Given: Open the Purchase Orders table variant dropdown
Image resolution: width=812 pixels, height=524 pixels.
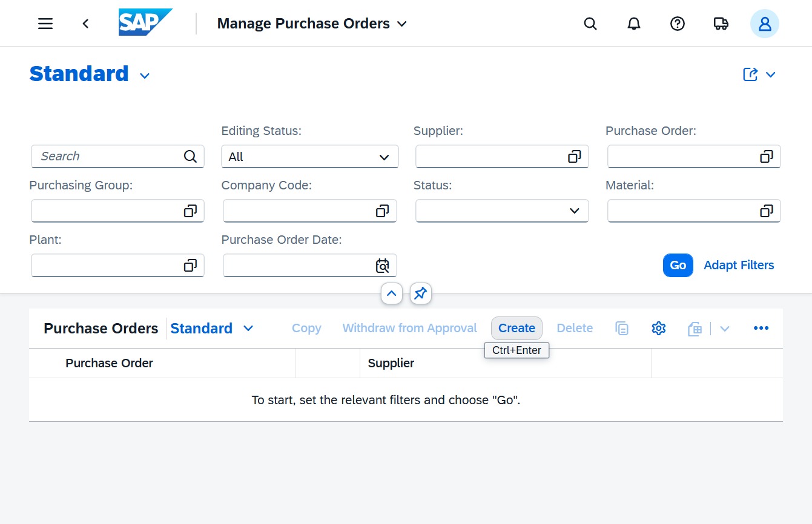Looking at the screenshot, I should tap(248, 328).
